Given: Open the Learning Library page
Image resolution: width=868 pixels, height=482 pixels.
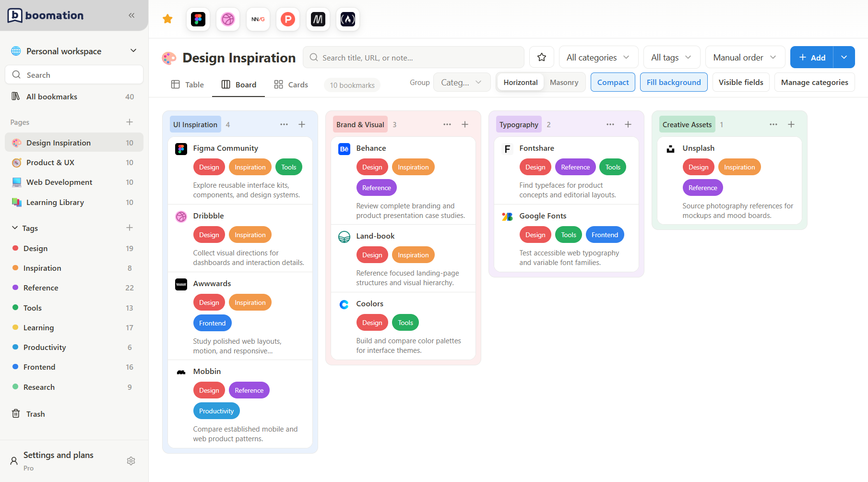Looking at the screenshot, I should 74,202.
